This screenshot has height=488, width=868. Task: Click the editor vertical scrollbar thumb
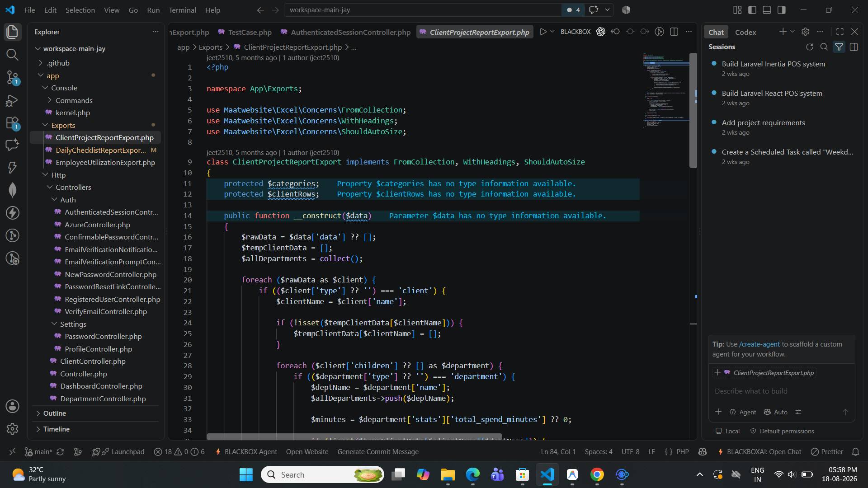(693, 111)
